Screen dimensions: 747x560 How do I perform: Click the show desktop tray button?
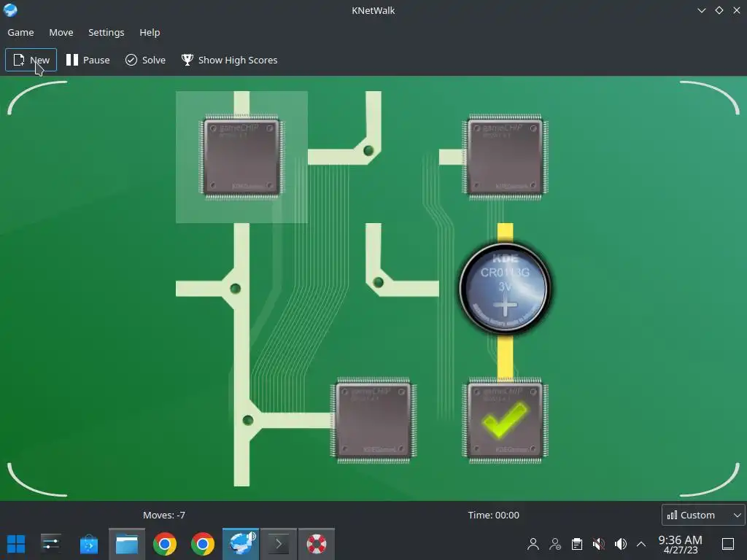click(x=728, y=544)
